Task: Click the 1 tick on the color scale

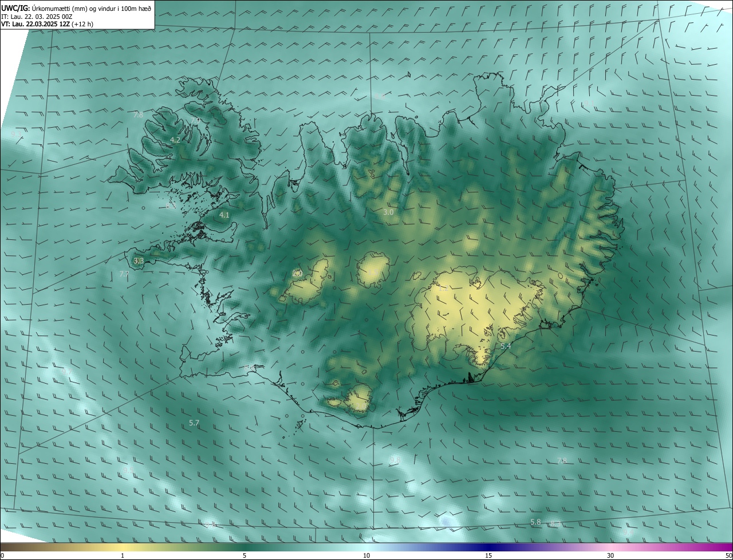Action: tap(123, 556)
